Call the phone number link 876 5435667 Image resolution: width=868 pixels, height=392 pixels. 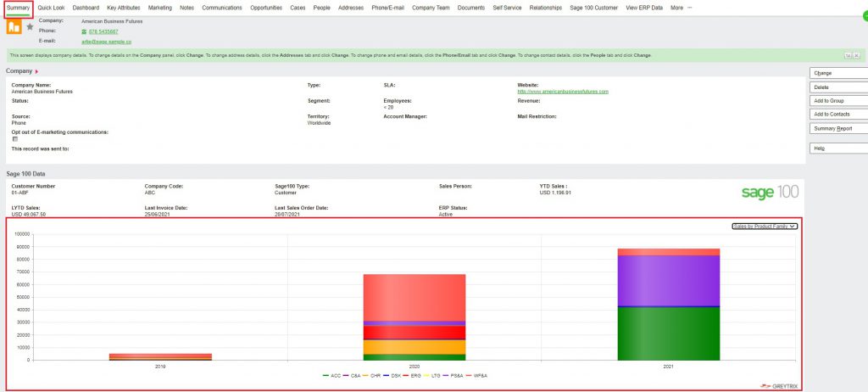tap(103, 31)
